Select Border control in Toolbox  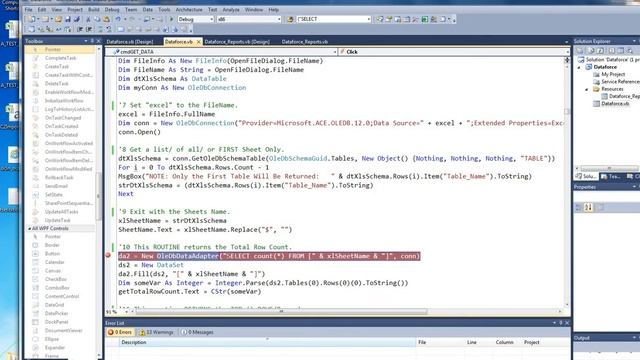(52, 245)
